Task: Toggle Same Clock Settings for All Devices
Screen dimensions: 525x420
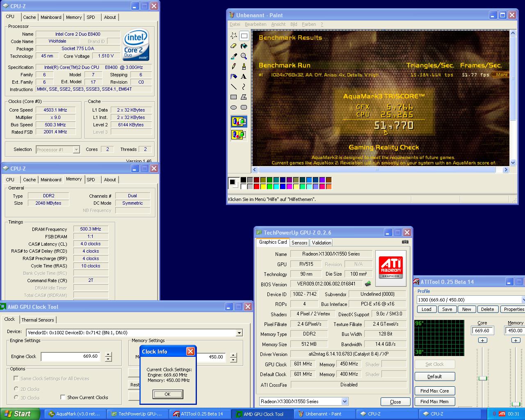Action: tap(16, 379)
